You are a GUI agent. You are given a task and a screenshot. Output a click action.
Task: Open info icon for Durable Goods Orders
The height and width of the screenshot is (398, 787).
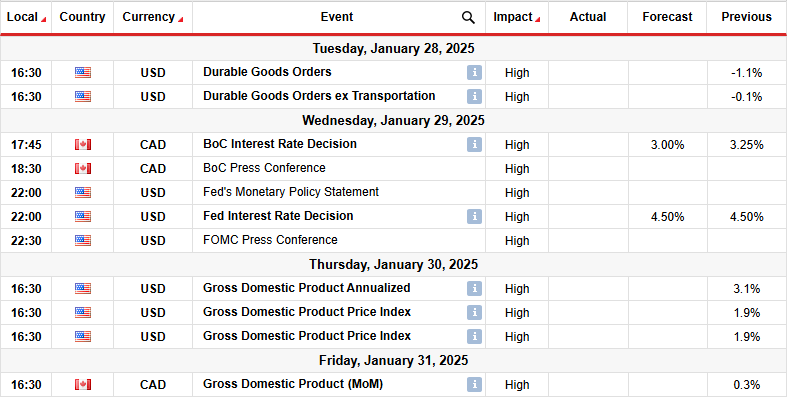pyautogui.click(x=474, y=73)
